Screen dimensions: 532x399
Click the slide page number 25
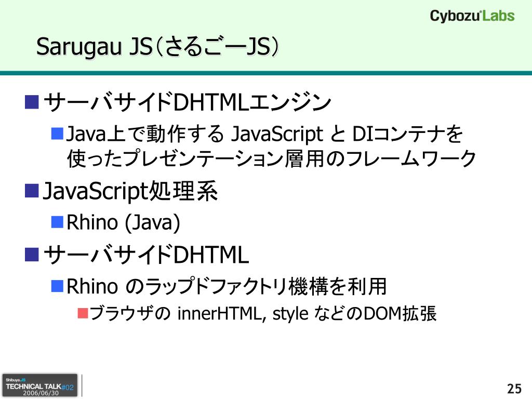pos(513,388)
